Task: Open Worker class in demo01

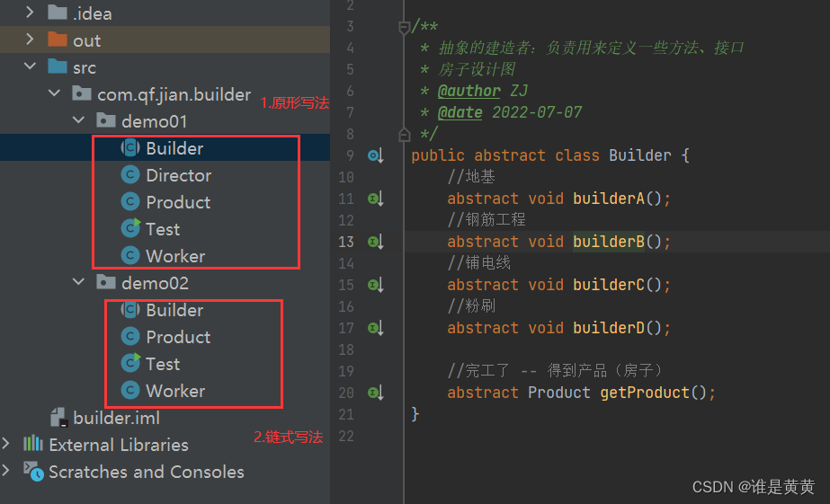Action: click(175, 256)
